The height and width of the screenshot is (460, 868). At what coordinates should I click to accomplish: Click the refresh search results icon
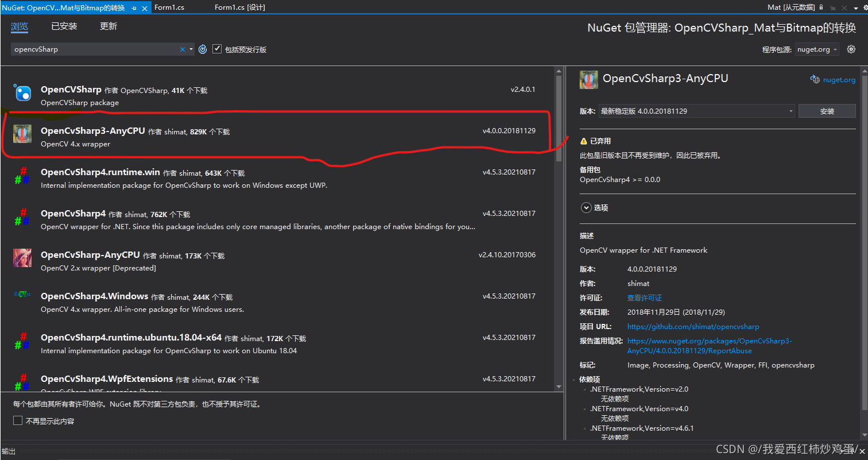(x=203, y=49)
